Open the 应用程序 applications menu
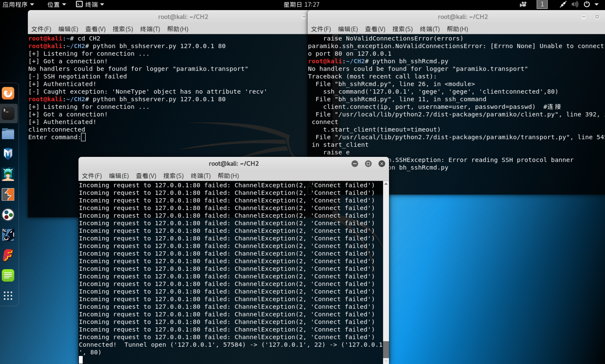The image size is (605, 364). coord(18,4)
